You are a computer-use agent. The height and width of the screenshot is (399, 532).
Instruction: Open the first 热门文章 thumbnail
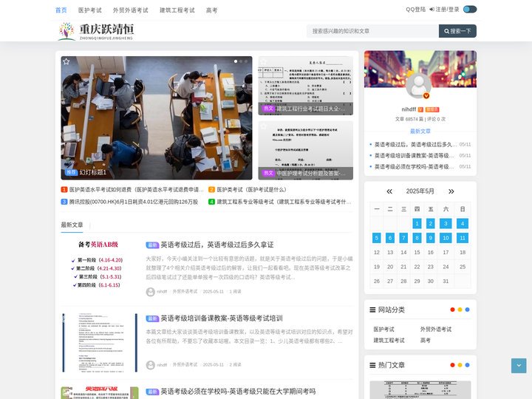pyautogui.click(x=420, y=390)
